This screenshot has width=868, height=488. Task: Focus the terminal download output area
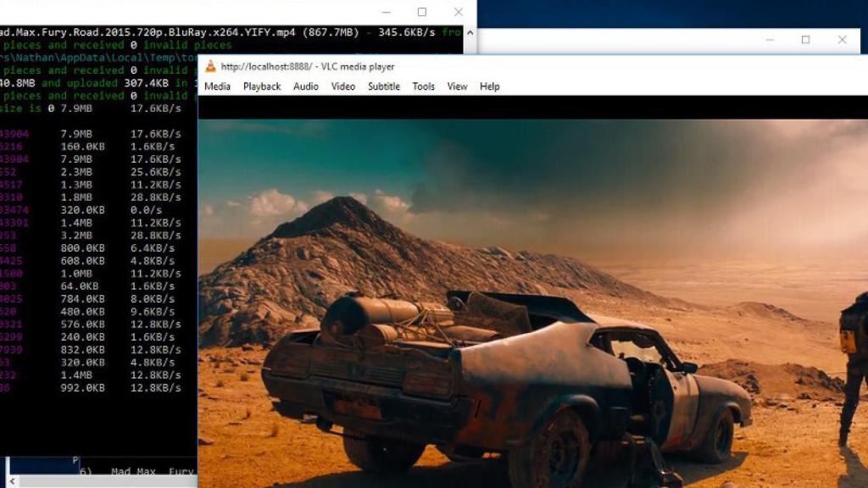coord(93,254)
